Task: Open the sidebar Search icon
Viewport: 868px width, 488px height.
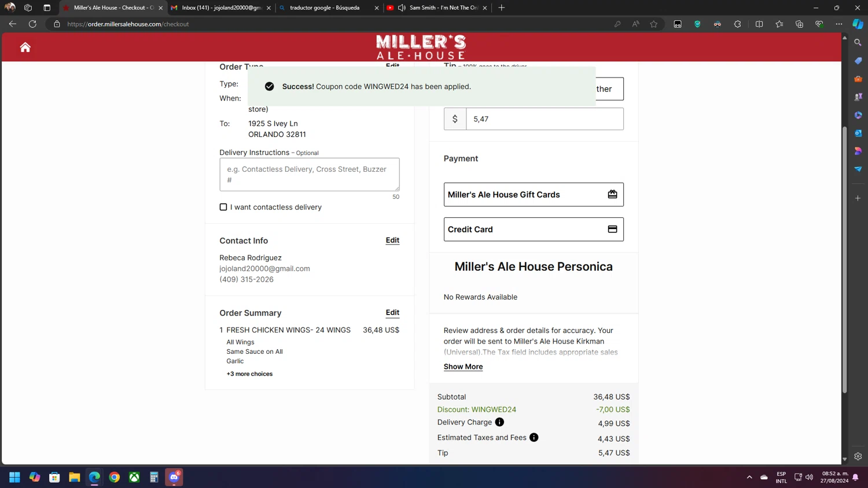Action: [858, 43]
